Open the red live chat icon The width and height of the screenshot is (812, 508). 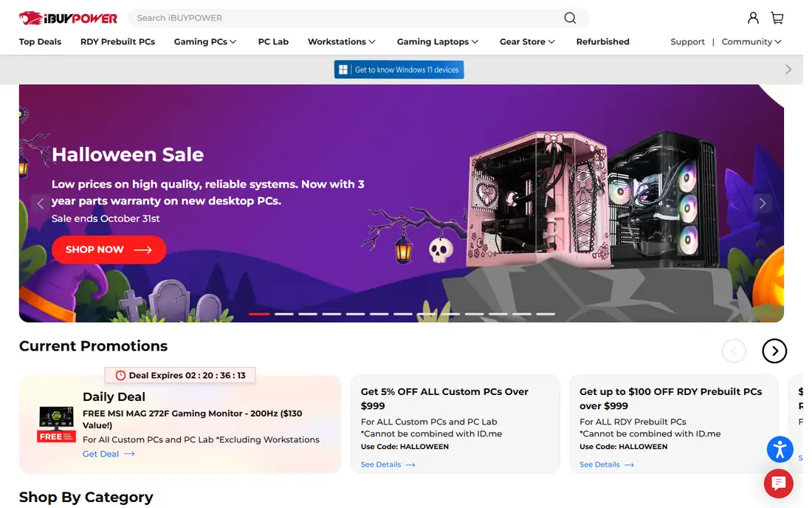click(778, 483)
